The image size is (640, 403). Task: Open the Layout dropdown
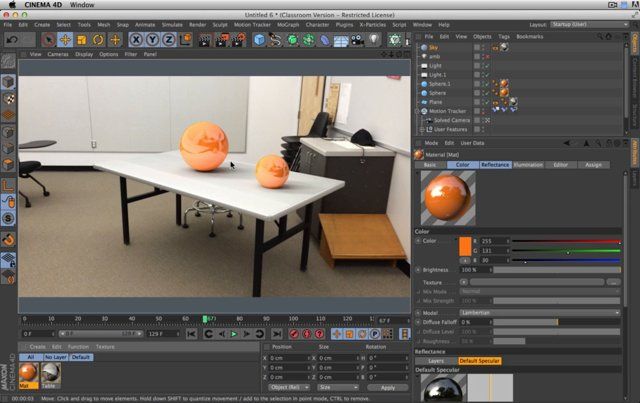[589, 24]
